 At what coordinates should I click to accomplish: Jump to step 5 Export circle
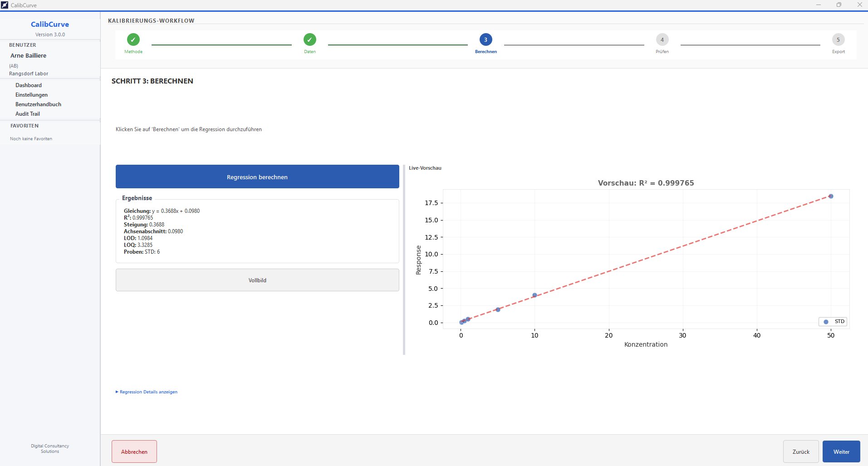(x=838, y=39)
